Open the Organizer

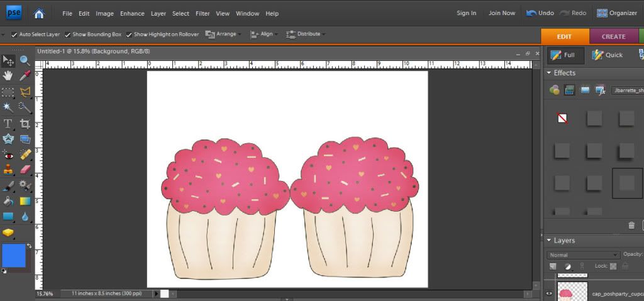617,13
